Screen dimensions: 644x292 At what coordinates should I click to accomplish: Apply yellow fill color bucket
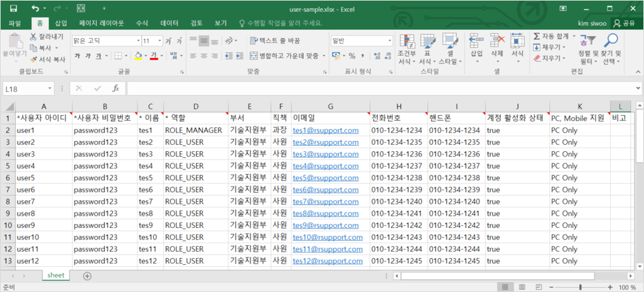[138, 55]
